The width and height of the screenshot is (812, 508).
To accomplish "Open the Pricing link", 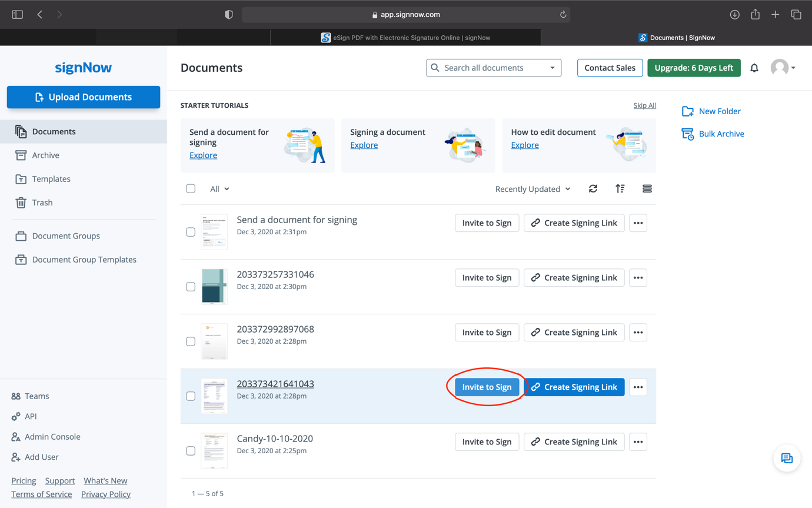I will pos(24,481).
